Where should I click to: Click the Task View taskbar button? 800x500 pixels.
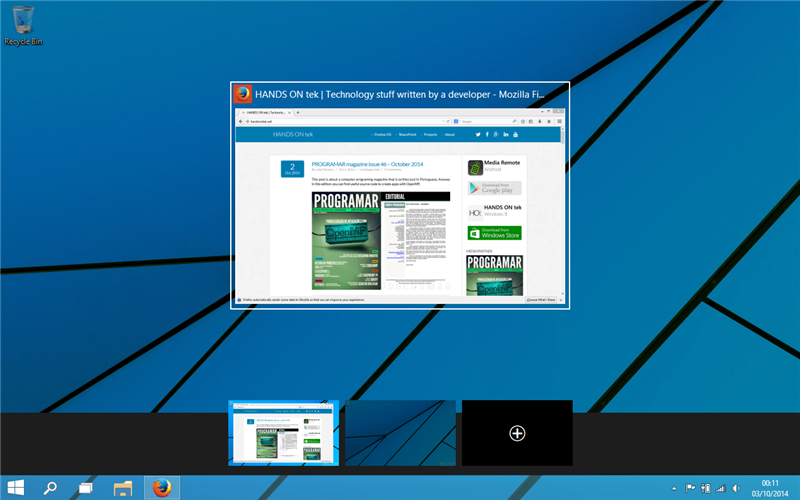point(86,488)
